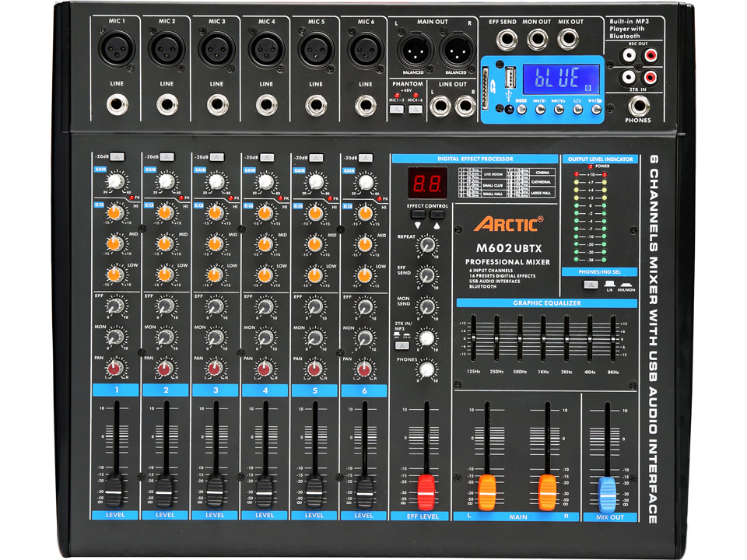The image size is (747, 560).
Task: Click the repeat button on MP3 player
Action: point(577,110)
